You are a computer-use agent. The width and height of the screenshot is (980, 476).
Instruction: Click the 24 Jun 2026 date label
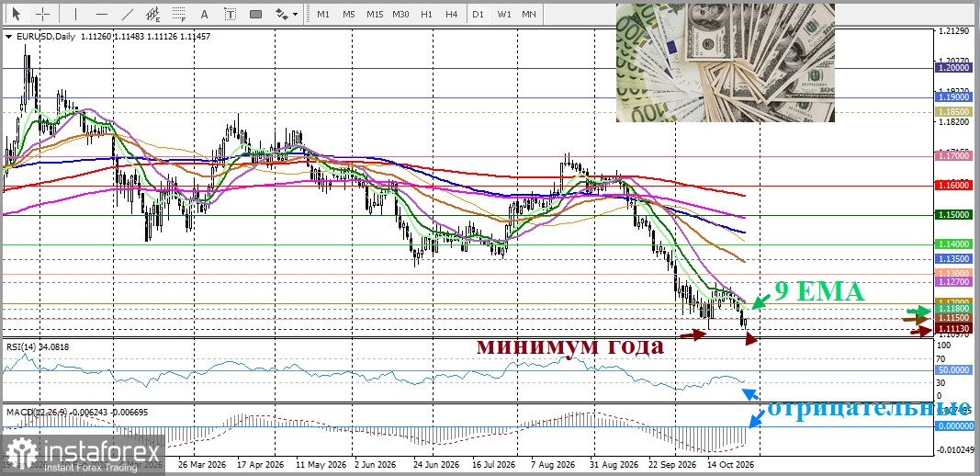click(x=437, y=465)
